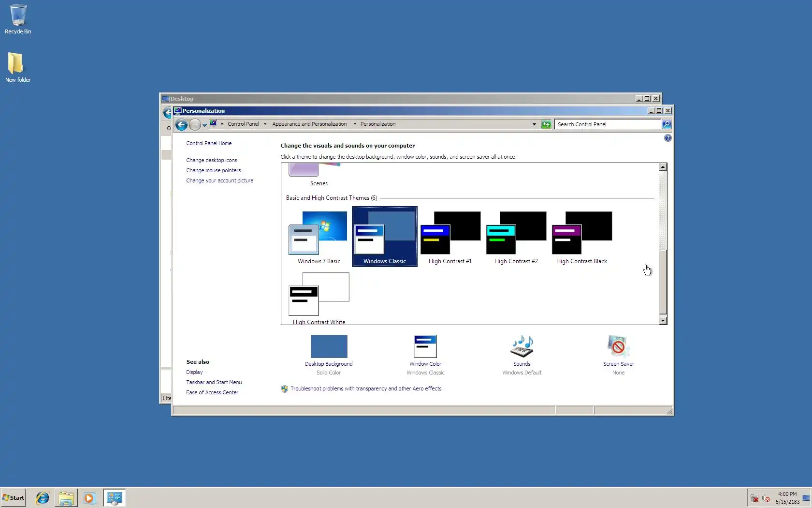Refresh the Personalization page
Viewport: 812px width, 508px height.
(546, 124)
